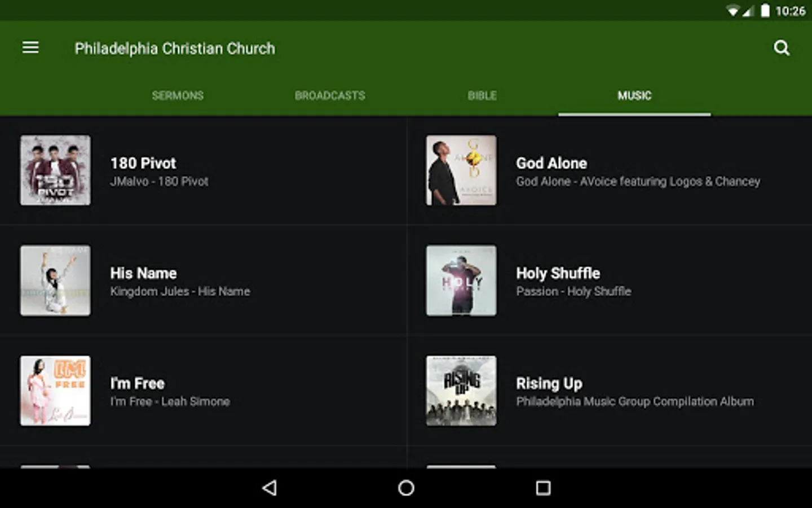Screen dimensions: 812x508
Task: Tap 'Philadelphia Music Group Compilation Album' subtitle
Action: (635, 402)
